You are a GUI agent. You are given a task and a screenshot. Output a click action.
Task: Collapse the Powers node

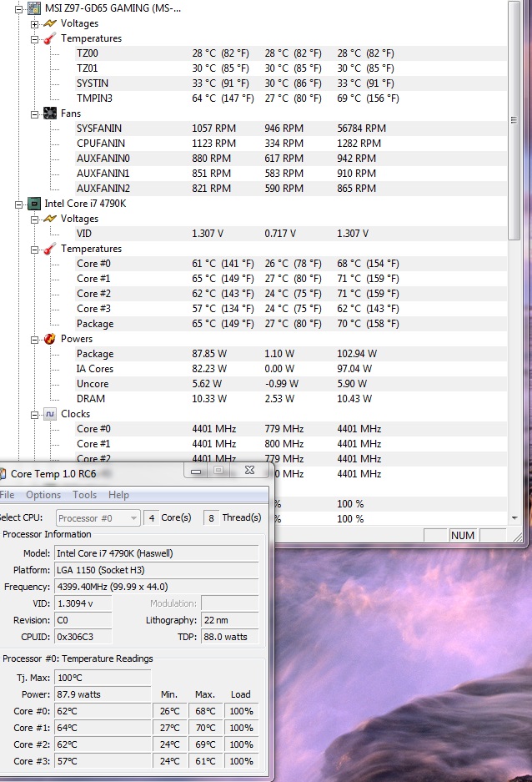click(34, 340)
